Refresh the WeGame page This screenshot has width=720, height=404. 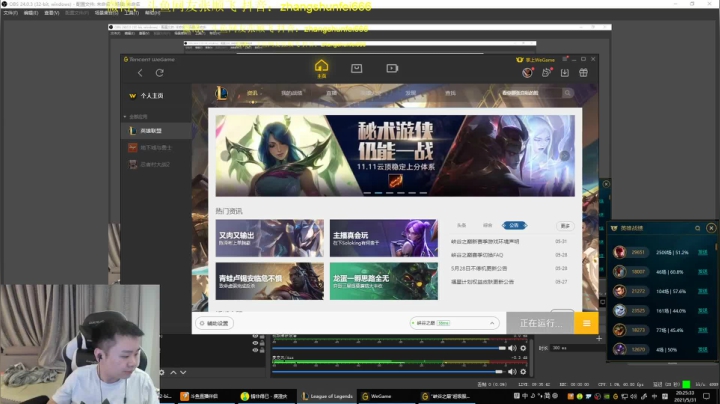pyautogui.click(x=159, y=73)
